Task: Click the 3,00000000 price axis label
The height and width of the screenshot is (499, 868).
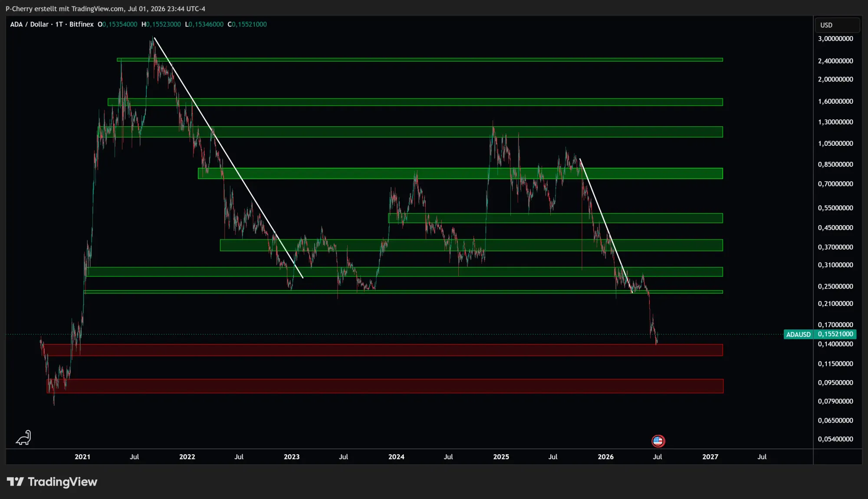Action: point(835,39)
